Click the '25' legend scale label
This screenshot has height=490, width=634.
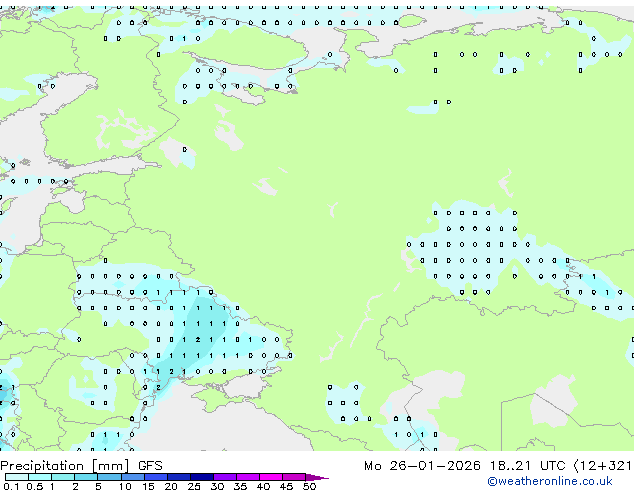(194, 486)
